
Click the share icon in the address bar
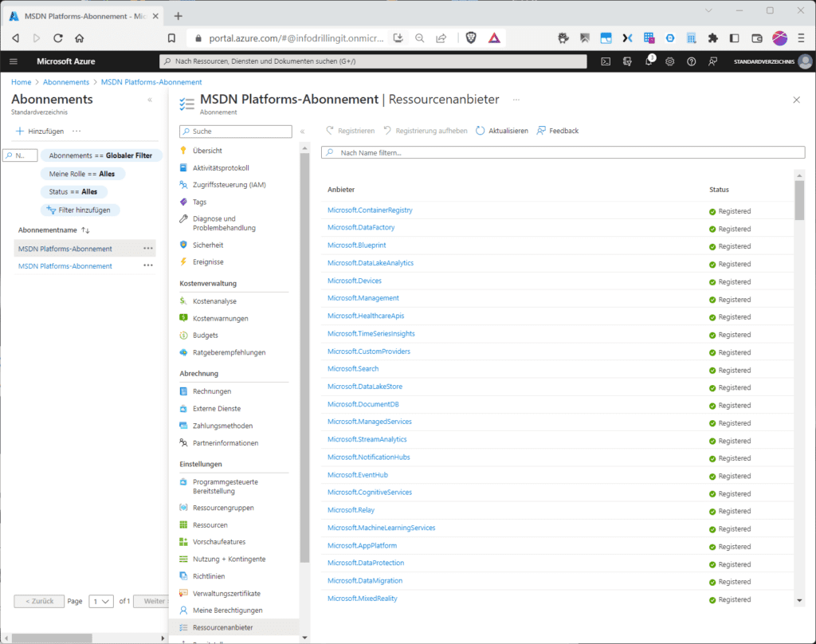click(441, 38)
